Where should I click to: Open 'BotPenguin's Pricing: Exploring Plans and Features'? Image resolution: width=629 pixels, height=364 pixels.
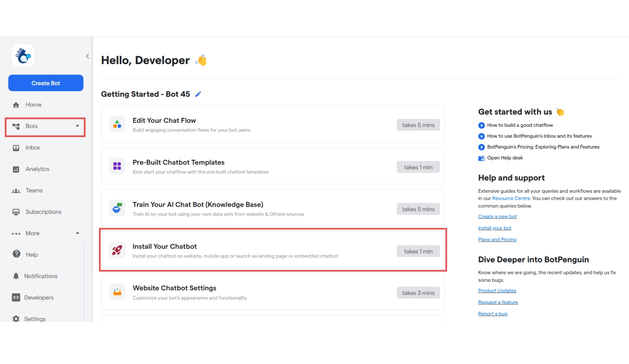click(543, 147)
